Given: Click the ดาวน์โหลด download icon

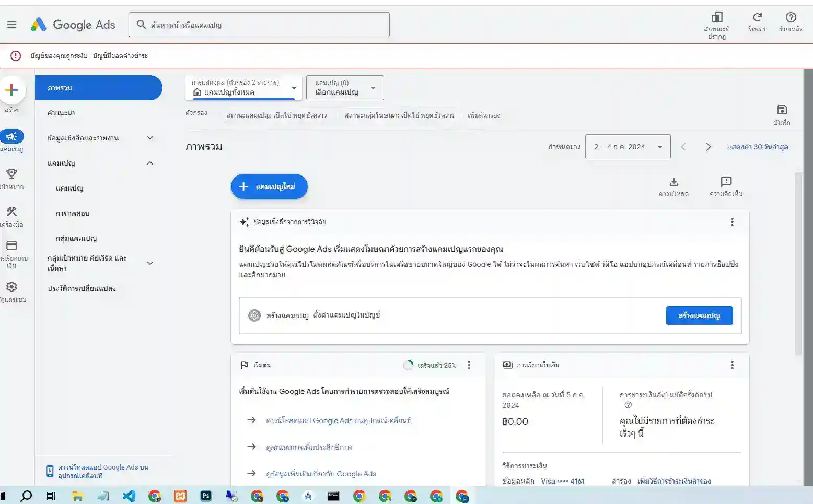Looking at the screenshot, I should click(673, 182).
